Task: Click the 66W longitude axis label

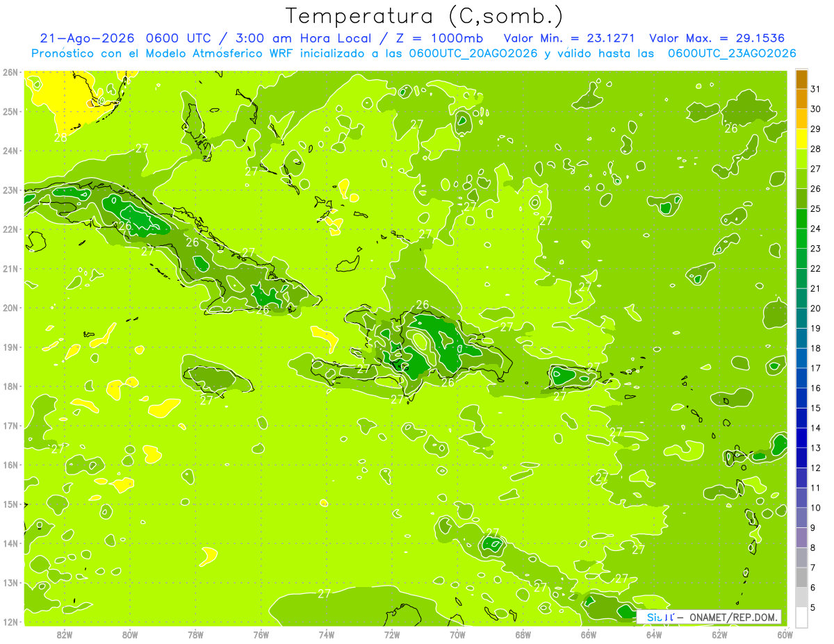Action: pos(589,634)
